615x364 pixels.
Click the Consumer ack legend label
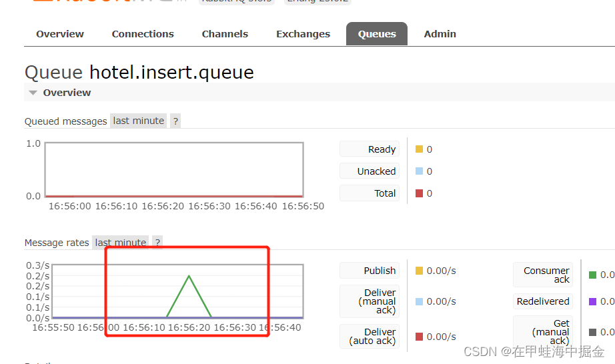(x=543, y=275)
